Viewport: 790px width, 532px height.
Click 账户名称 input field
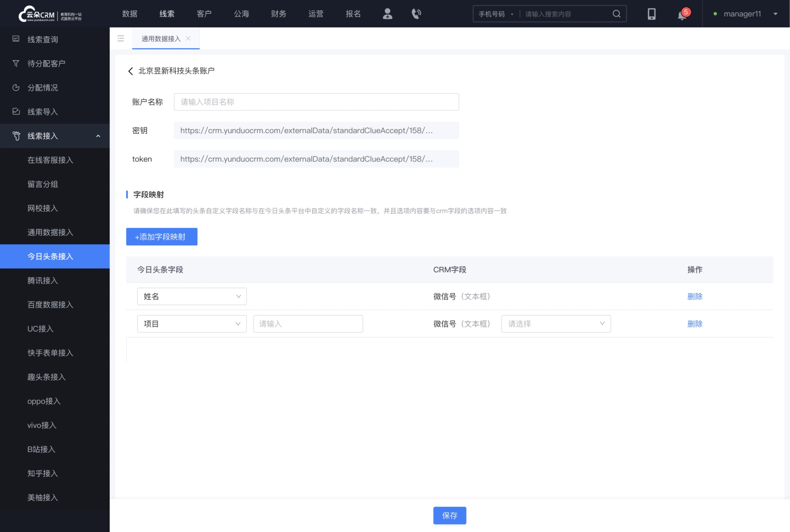(317, 102)
